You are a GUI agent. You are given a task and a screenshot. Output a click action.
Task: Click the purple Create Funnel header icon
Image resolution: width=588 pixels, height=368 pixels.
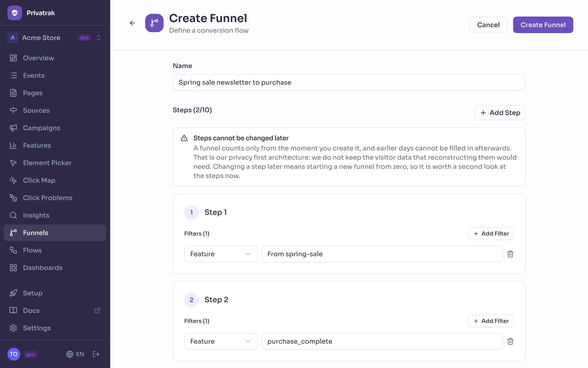154,23
